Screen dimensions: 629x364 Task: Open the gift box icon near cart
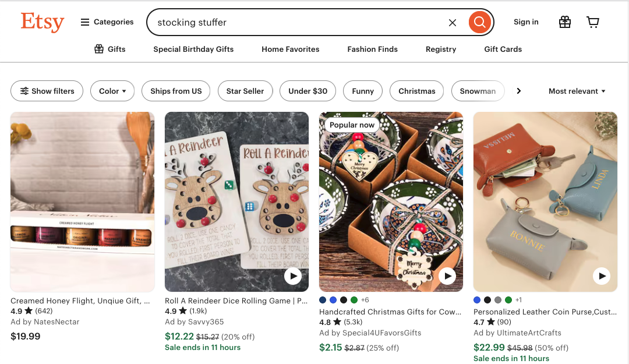[x=564, y=22]
